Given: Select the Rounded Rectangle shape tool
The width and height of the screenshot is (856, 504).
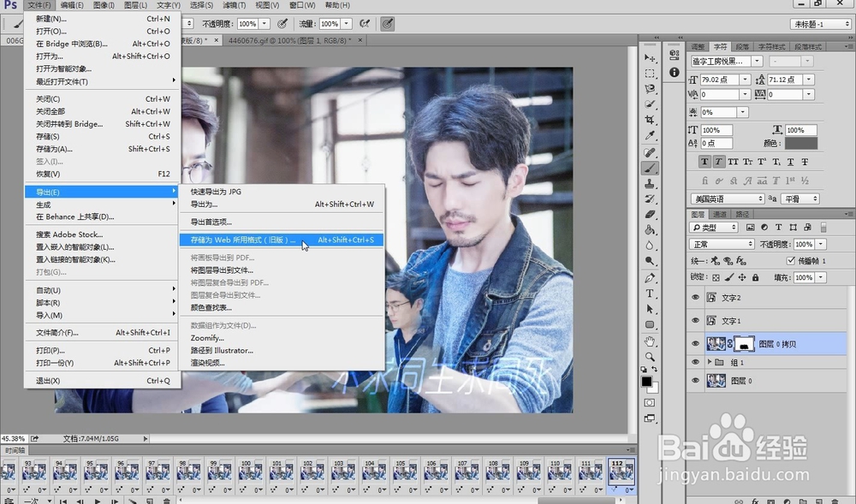Looking at the screenshot, I should coord(650,324).
